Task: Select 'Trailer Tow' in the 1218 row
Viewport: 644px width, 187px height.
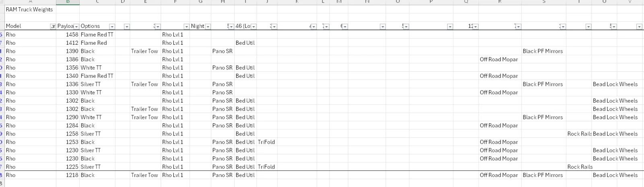Action: 144,175
